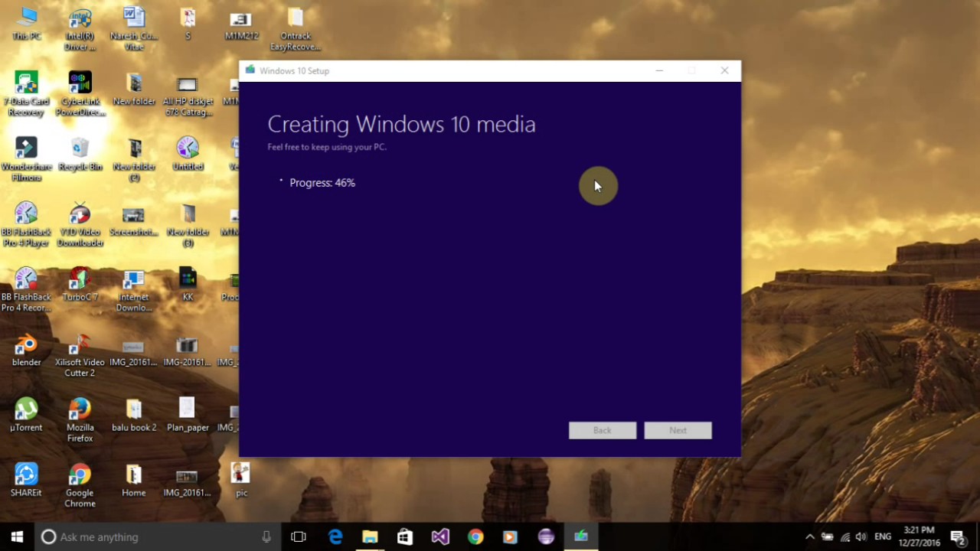This screenshot has height=551, width=980.
Task: Select the Ontrack EasyRecovery desktop icon
Action: click(295, 29)
